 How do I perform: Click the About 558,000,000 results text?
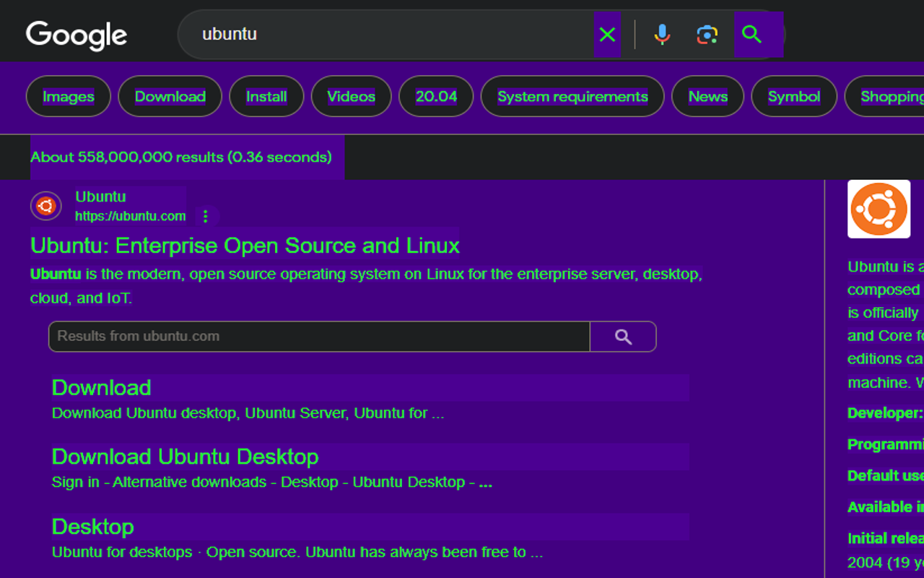(x=181, y=157)
